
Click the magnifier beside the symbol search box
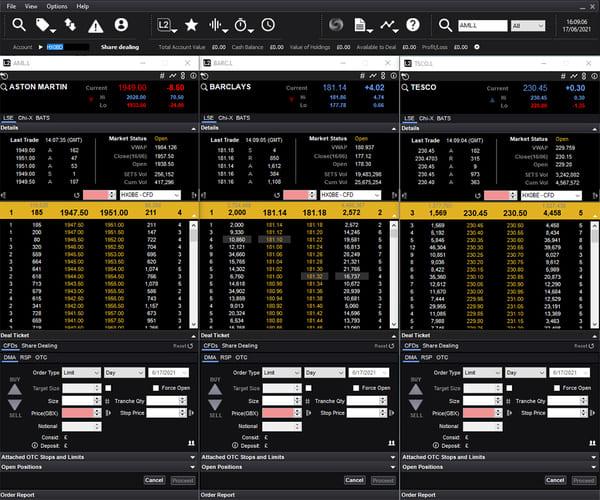pos(445,25)
